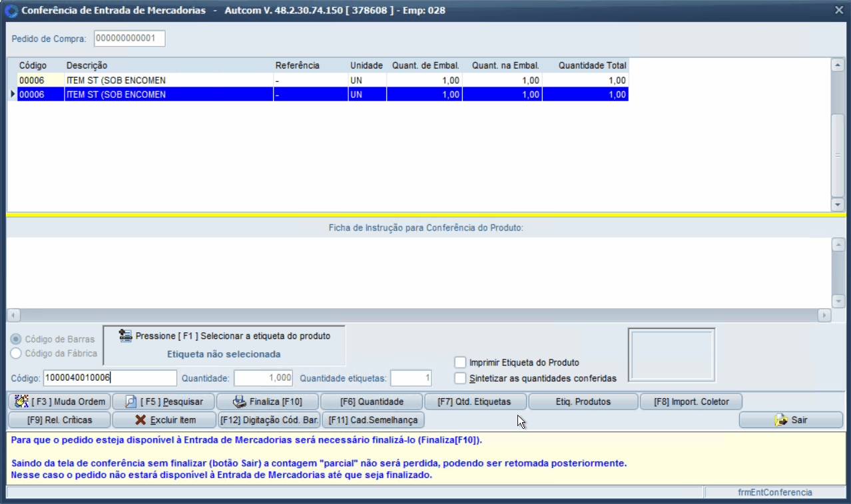Image resolution: width=851 pixels, height=504 pixels.
Task: Click first row ITEM ST (SOB ENCOMEN description
Action: 168,80
